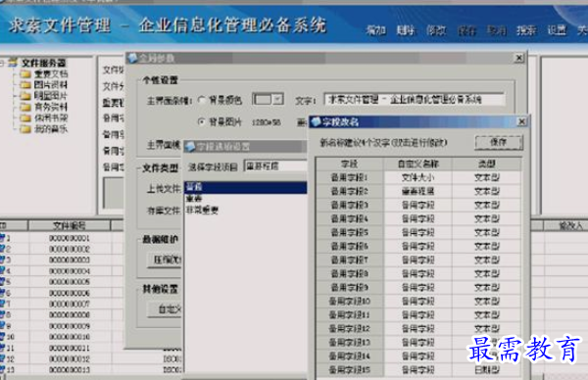The height and width of the screenshot is (380, 588).
Task: Click the 字段改名 title bar icon
Action: [316, 121]
